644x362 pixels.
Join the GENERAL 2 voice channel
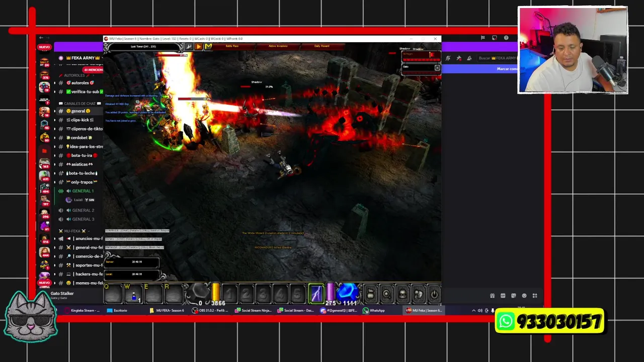79,210
